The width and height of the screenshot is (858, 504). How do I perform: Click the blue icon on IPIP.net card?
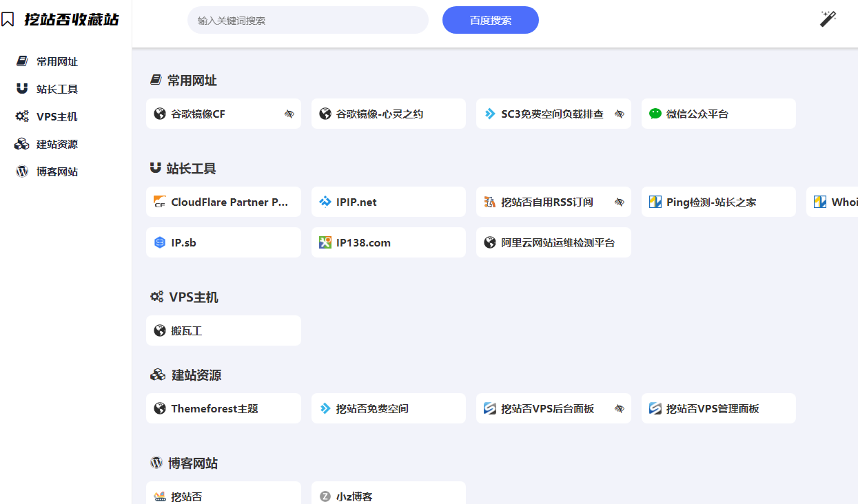pyautogui.click(x=325, y=202)
